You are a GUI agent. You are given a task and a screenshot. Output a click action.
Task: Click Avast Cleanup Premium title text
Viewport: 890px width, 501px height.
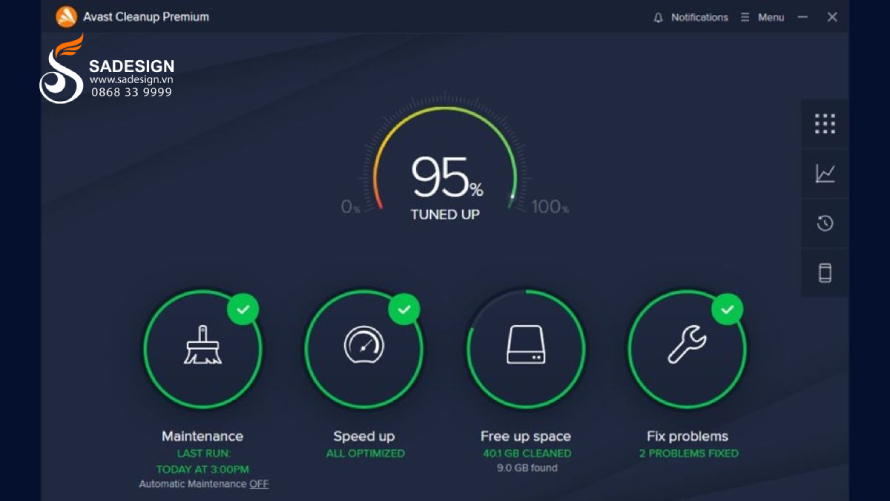click(146, 17)
